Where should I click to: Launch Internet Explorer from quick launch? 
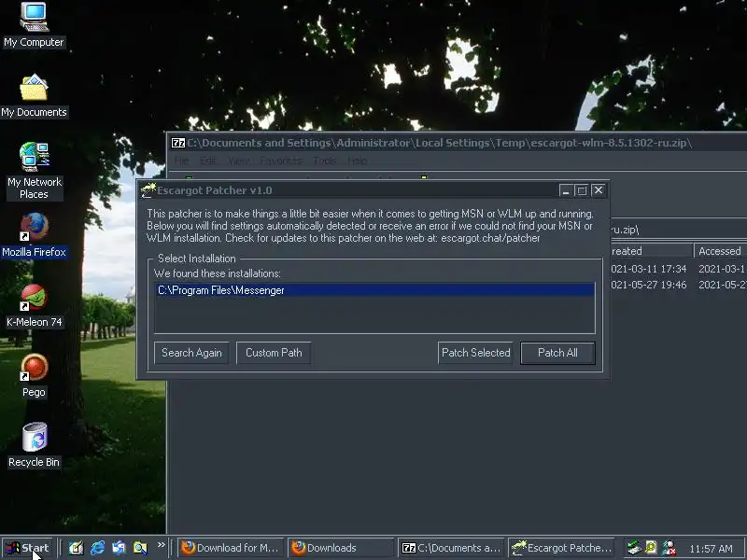pyautogui.click(x=98, y=548)
